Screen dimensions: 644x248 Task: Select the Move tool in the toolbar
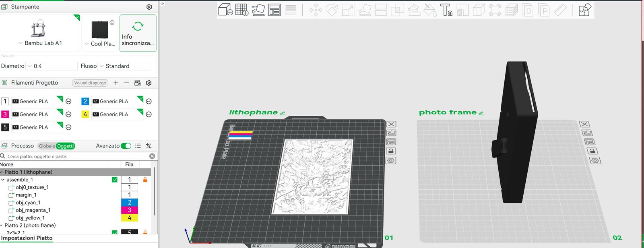click(316, 10)
